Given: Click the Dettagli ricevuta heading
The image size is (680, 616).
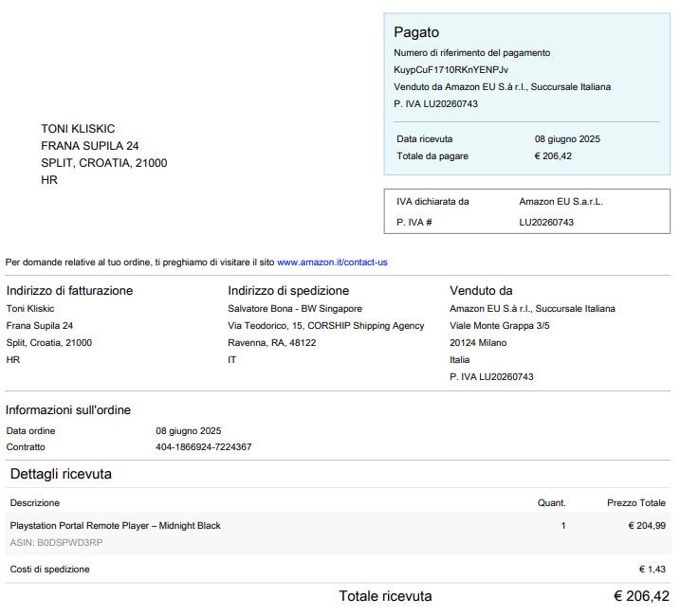Looking at the screenshot, I should click(x=61, y=474).
